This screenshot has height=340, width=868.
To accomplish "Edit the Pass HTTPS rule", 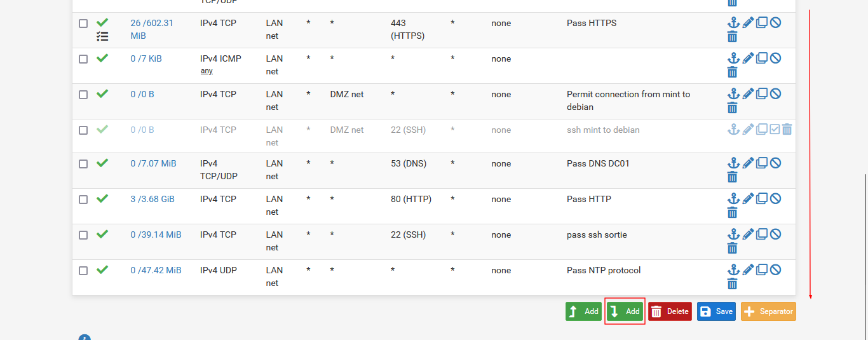I will coord(748,23).
